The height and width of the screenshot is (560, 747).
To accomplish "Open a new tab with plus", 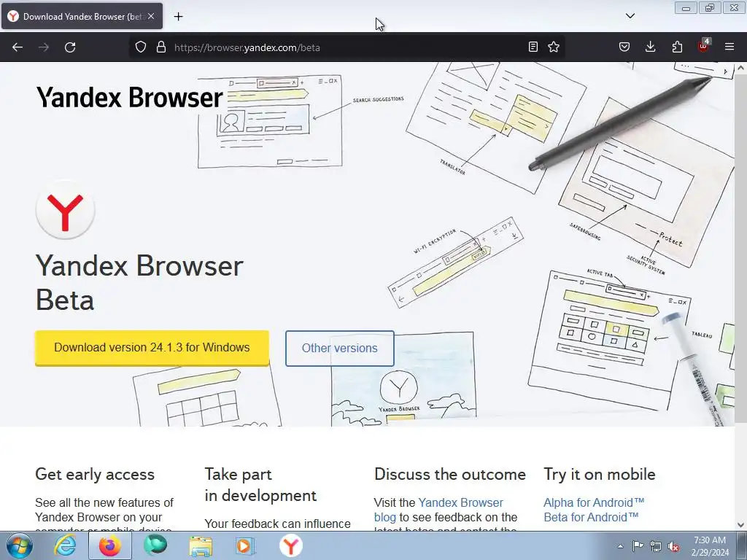I will tap(178, 16).
